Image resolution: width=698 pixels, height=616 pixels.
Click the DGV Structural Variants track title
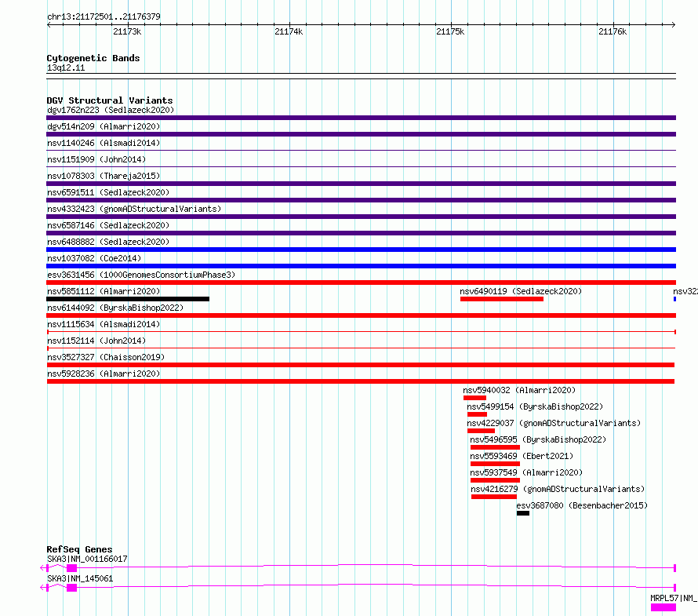110,100
